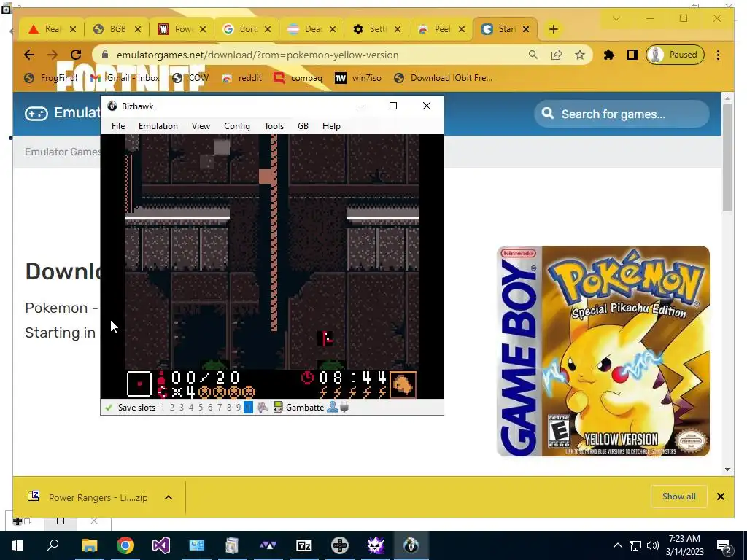Image resolution: width=747 pixels, height=560 pixels.
Task: Click the Emulator Games gamepad logo
Action: 36,113
